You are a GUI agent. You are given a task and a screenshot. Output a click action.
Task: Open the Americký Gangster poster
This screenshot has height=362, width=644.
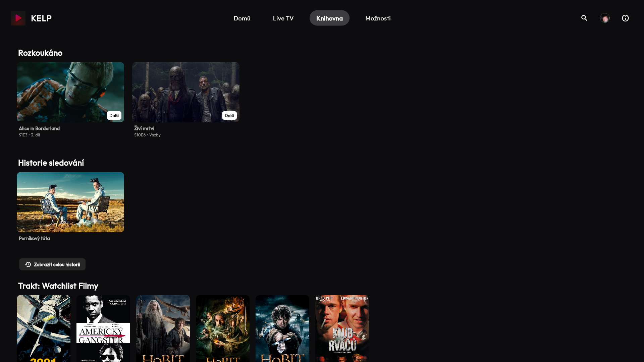pos(103,328)
